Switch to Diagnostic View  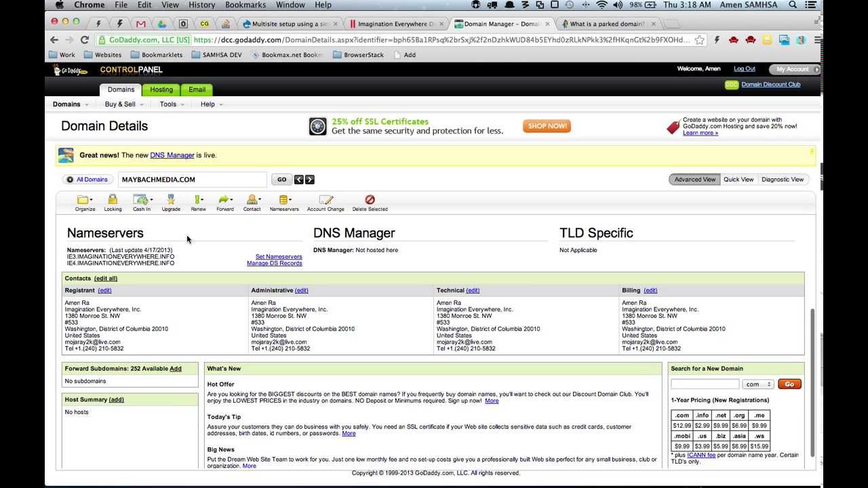coord(783,180)
